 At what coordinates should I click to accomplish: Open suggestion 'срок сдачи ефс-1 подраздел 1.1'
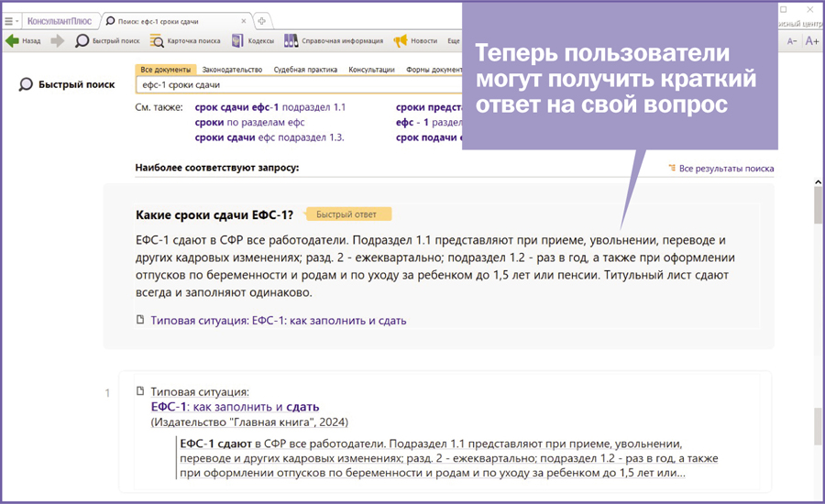[270, 107]
